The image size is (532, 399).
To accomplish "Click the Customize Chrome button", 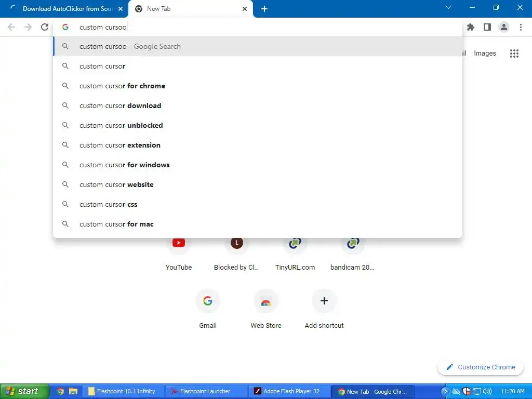I will click(481, 367).
